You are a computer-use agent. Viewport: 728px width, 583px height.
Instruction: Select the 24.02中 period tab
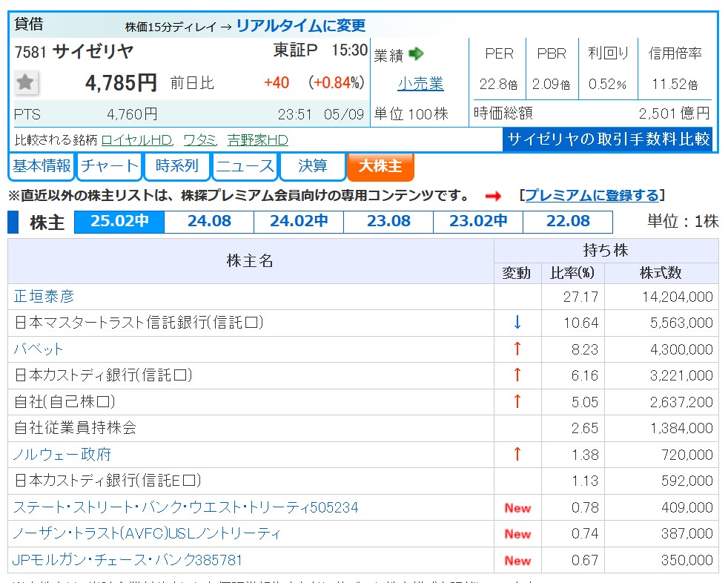(x=299, y=222)
